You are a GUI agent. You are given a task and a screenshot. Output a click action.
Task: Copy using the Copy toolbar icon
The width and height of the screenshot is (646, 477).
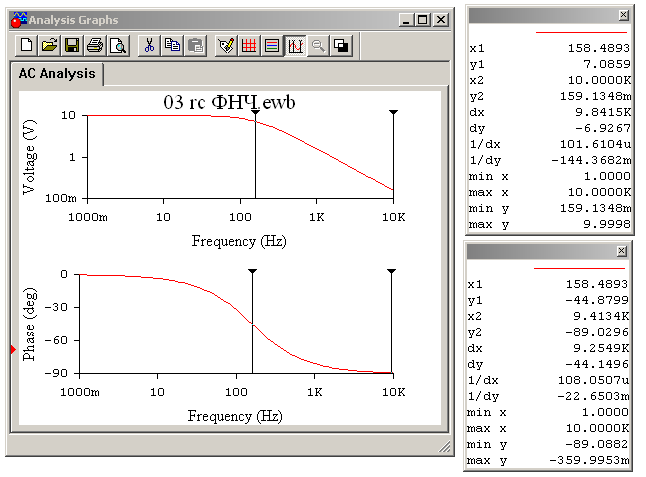click(172, 45)
